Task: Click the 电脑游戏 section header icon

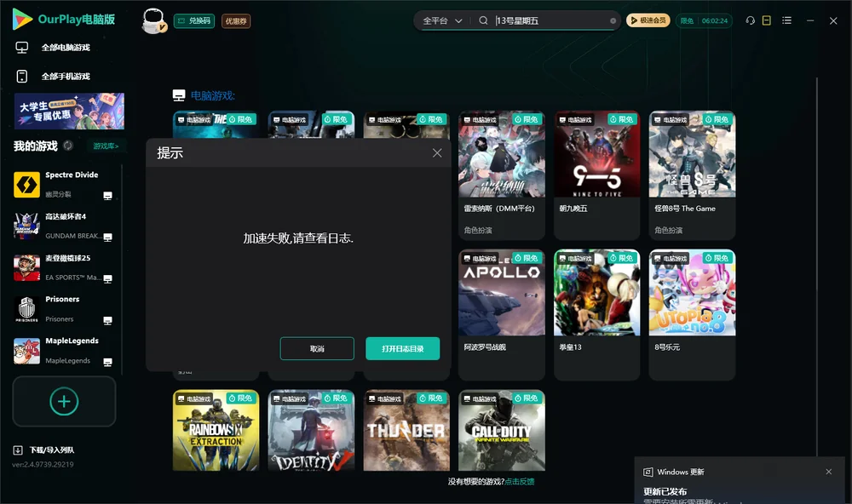Action: pos(179,95)
